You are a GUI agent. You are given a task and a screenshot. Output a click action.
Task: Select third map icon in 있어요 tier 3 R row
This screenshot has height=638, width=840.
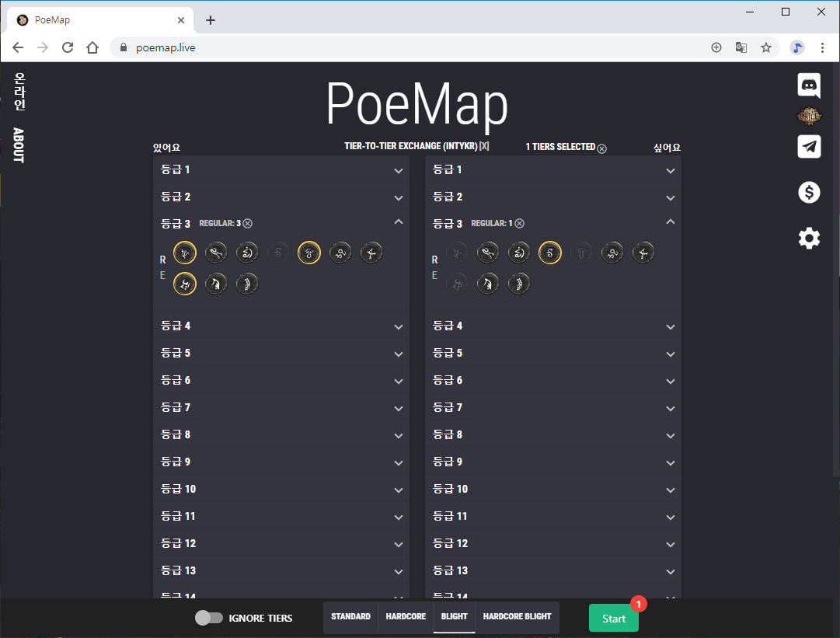(247, 253)
